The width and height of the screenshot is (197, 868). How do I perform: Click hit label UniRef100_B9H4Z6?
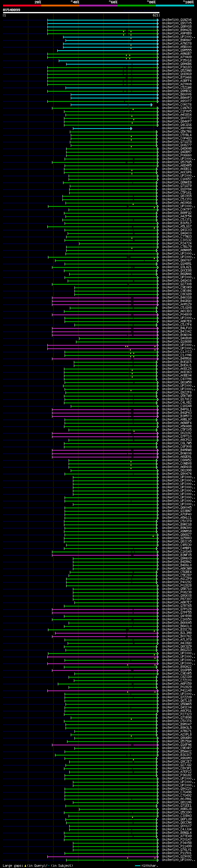tap(177, 30)
